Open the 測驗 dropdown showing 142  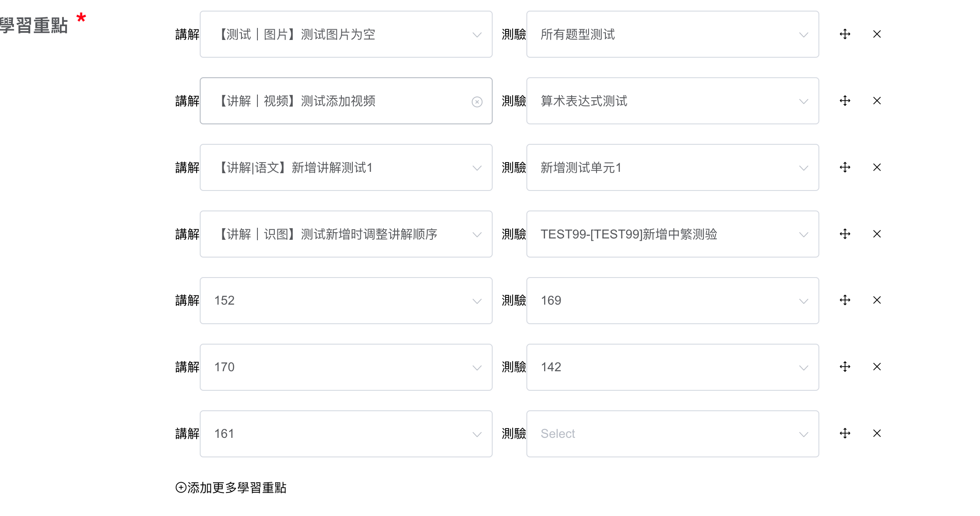click(672, 367)
